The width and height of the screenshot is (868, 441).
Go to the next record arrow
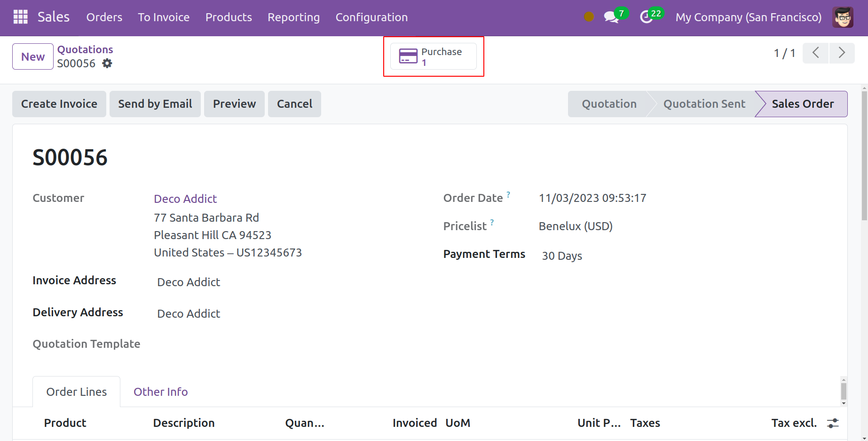[842, 53]
